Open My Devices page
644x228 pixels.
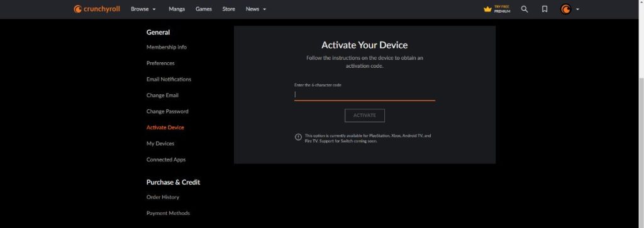160,144
